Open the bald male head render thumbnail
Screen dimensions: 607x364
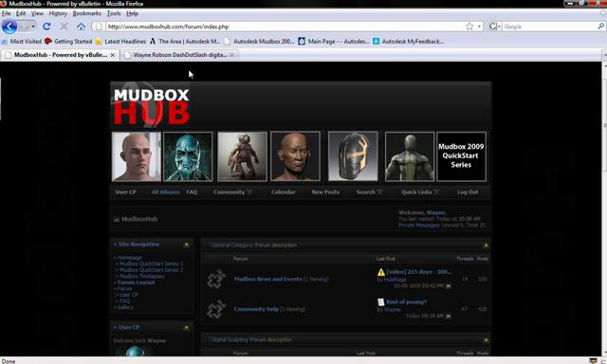(x=136, y=156)
